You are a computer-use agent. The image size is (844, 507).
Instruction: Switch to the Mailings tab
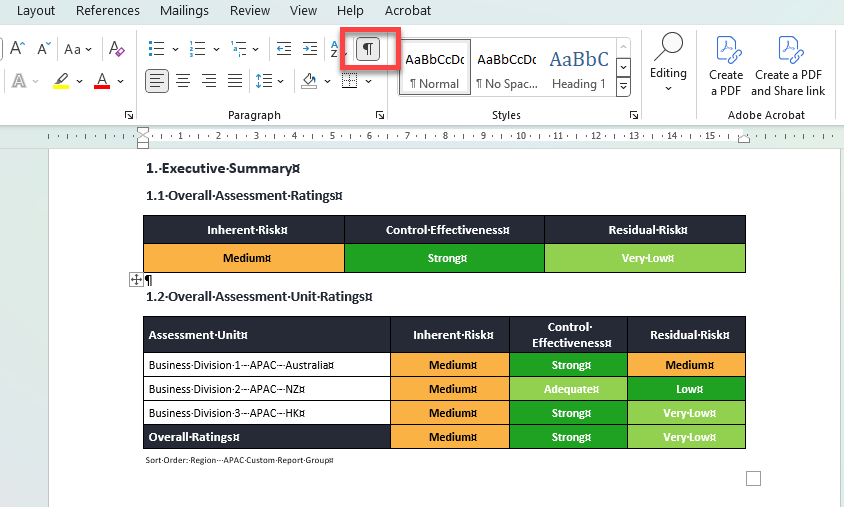click(x=184, y=10)
